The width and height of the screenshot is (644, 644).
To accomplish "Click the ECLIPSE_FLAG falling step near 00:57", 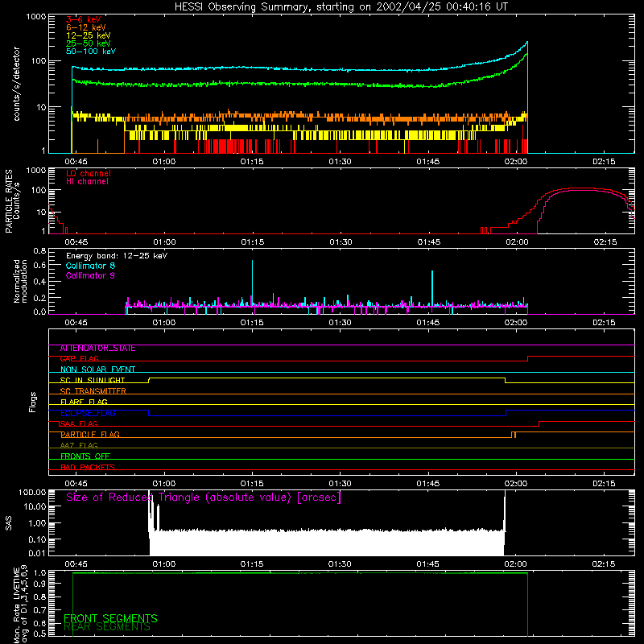I will [x=148, y=413].
